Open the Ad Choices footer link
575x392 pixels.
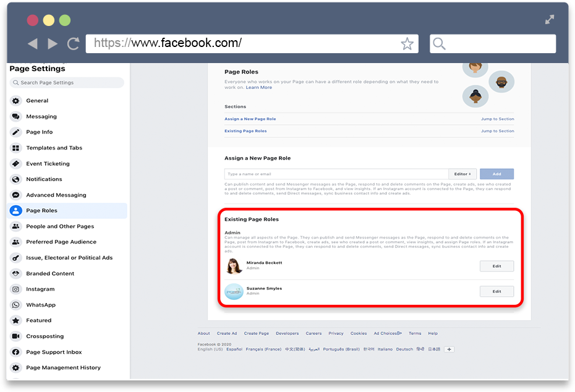[388, 333]
